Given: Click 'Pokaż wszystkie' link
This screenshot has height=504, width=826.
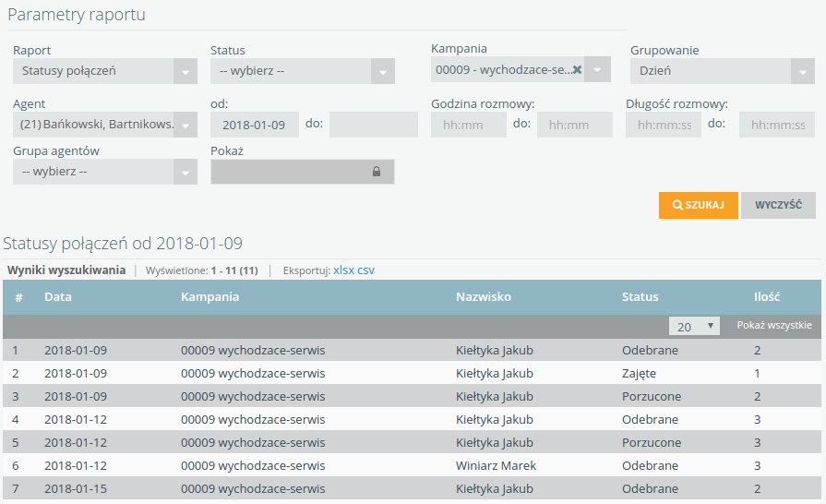Looking at the screenshot, I should coord(773,325).
